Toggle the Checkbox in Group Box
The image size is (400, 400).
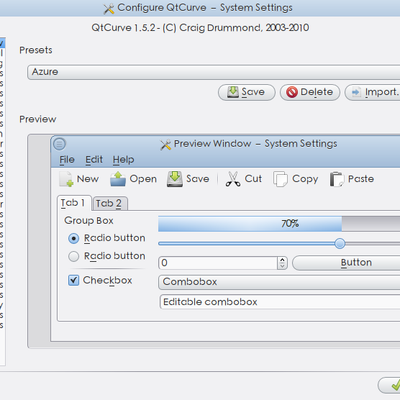74,280
